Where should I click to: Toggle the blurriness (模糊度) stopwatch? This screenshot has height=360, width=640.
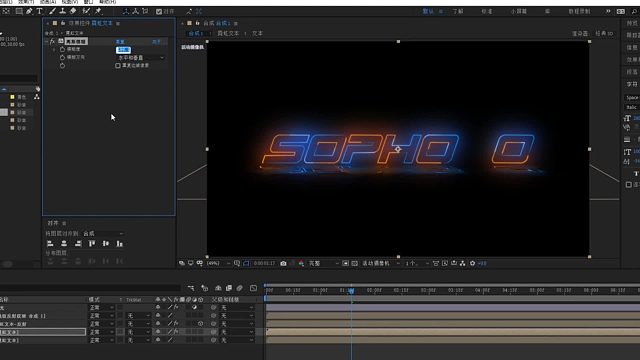[x=62, y=49]
